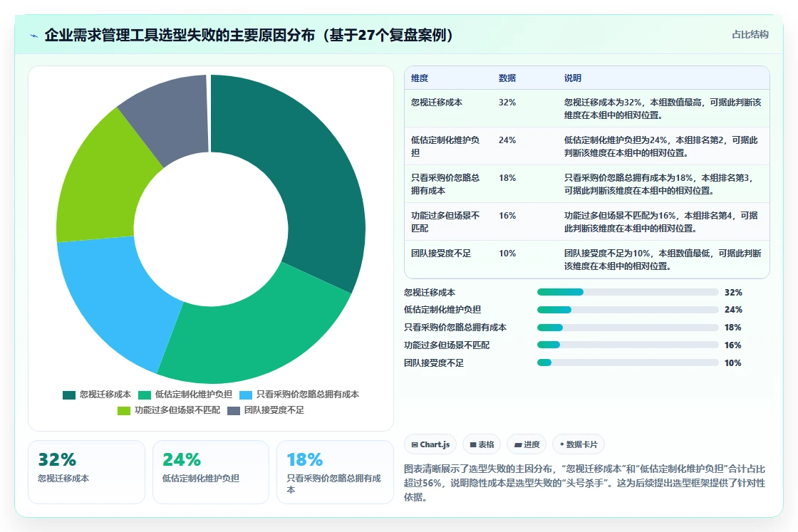Click the description saying 本组数值最高
798x532 pixels.
(x=663, y=109)
